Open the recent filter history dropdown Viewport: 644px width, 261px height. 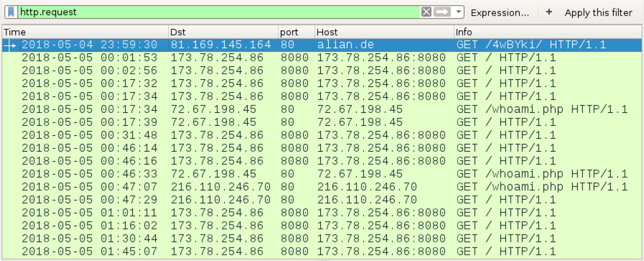pos(459,12)
